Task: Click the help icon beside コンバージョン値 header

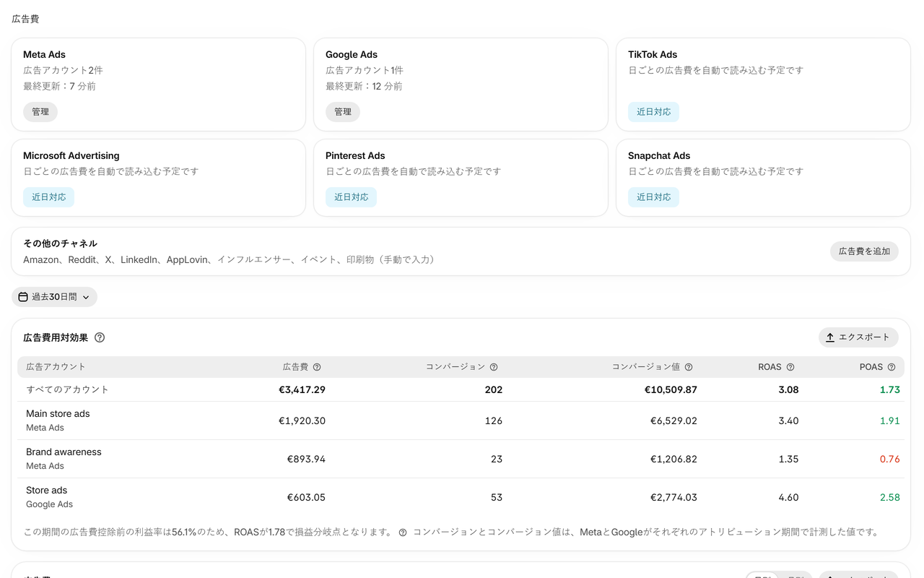Action: click(689, 367)
